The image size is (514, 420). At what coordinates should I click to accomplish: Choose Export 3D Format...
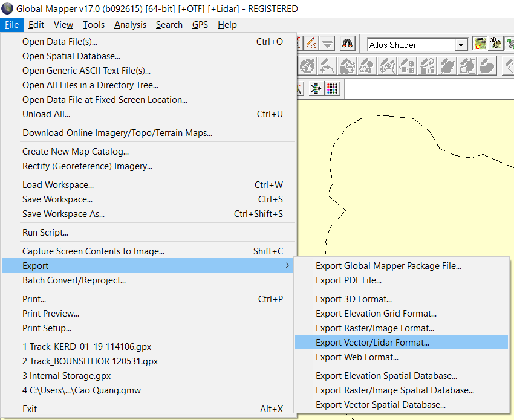[x=402, y=299]
